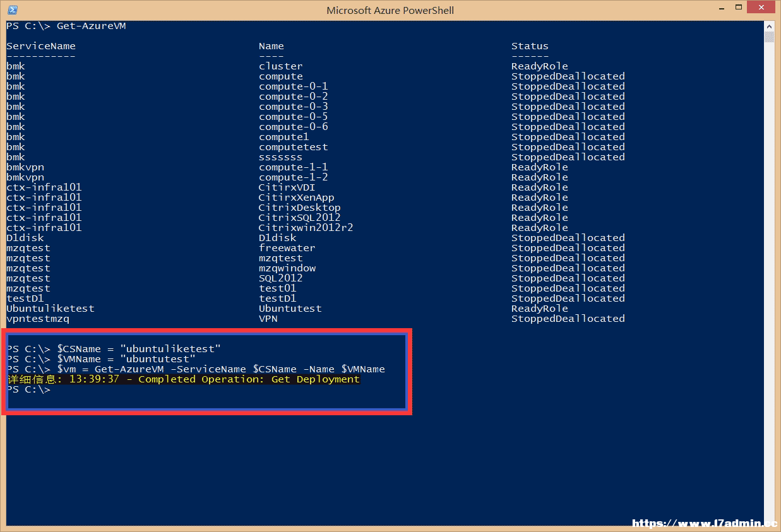Image resolution: width=781 pixels, height=532 pixels.
Task: Click the VM name "Citrixwin2012r2"
Action: [x=306, y=228]
